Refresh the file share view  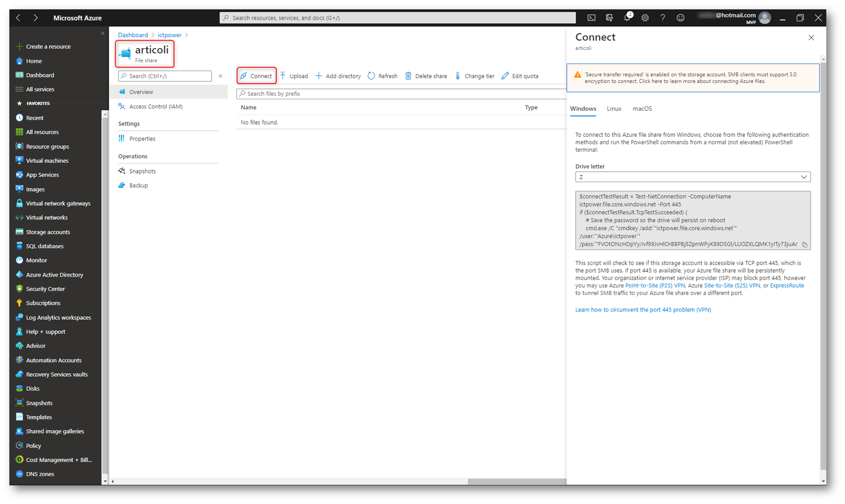pos(382,76)
